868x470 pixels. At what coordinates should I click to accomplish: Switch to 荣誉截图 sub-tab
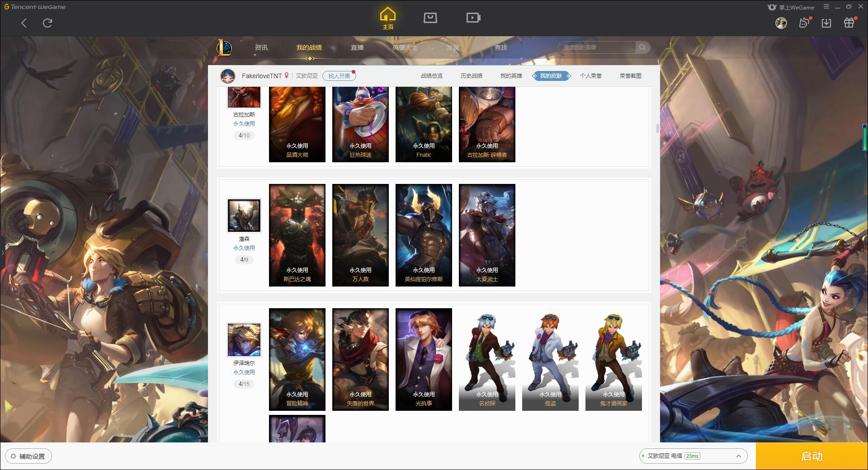631,76
